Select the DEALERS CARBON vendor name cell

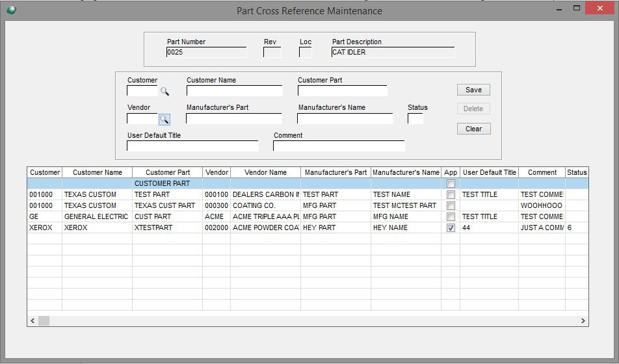(x=266, y=194)
